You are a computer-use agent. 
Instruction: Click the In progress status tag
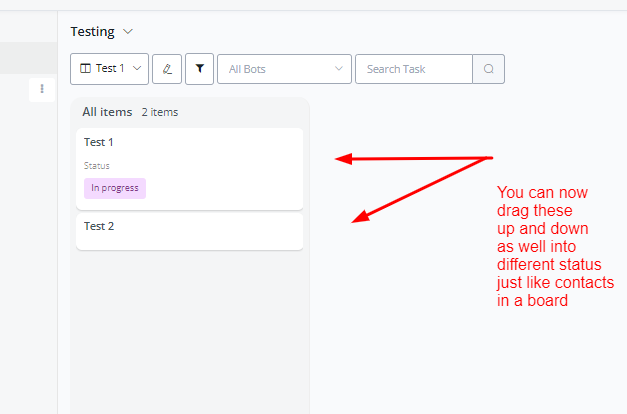115,188
